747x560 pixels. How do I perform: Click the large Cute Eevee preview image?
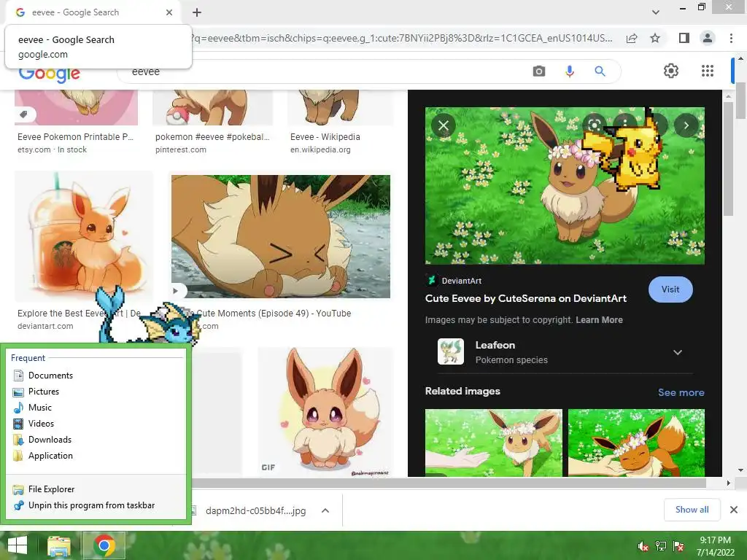pyautogui.click(x=565, y=186)
